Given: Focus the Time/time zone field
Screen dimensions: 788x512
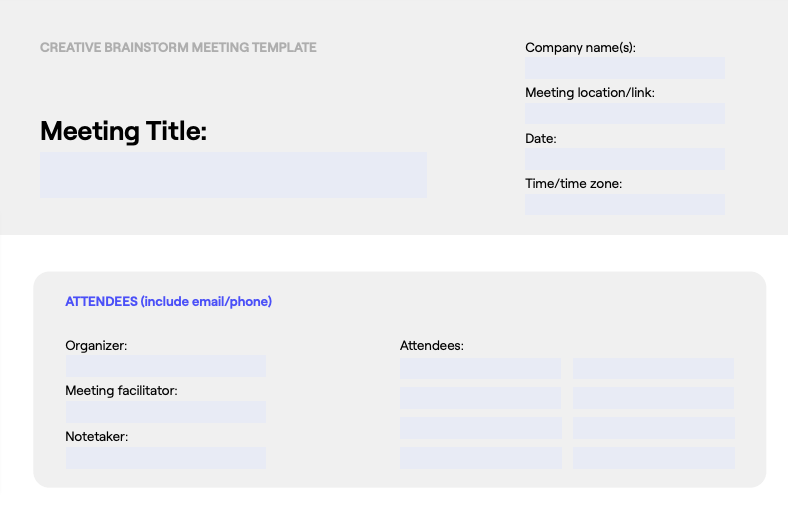Looking at the screenshot, I should 625,204.
